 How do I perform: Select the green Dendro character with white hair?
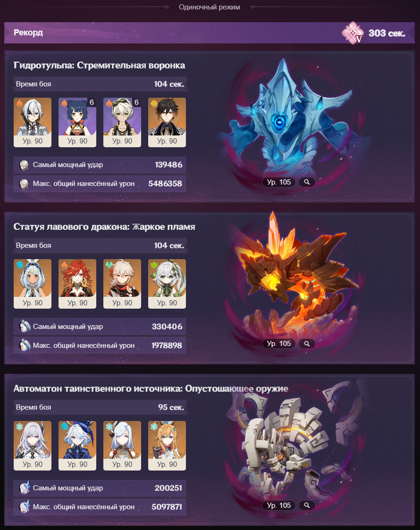167,284
